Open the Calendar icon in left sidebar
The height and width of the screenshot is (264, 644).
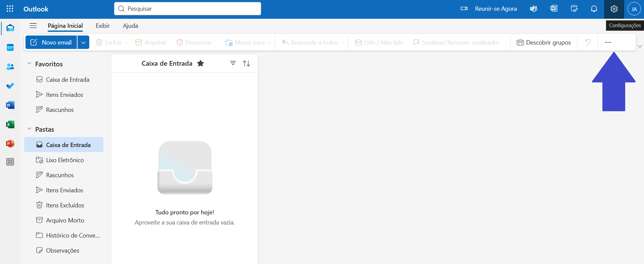click(10, 48)
